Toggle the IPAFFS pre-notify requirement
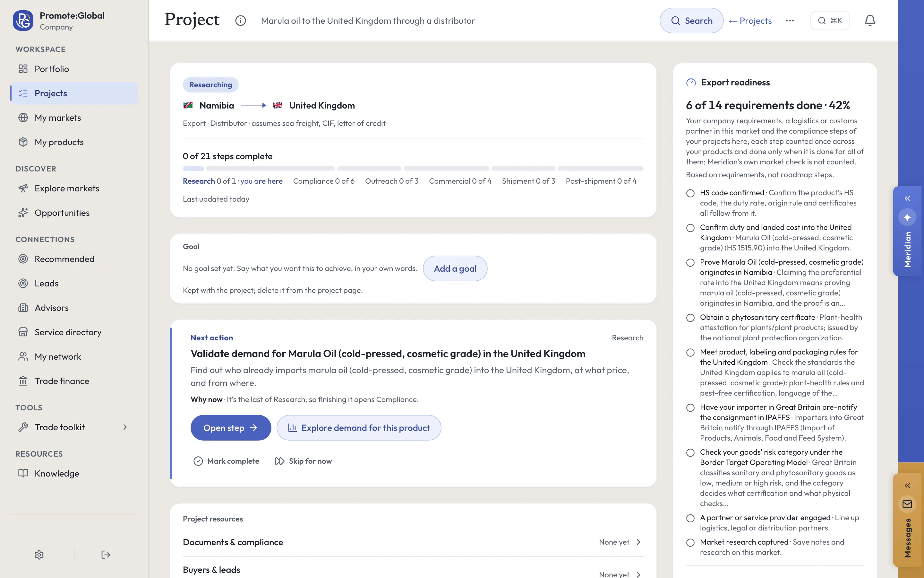Viewport: 924px width, 578px height. pyautogui.click(x=690, y=407)
